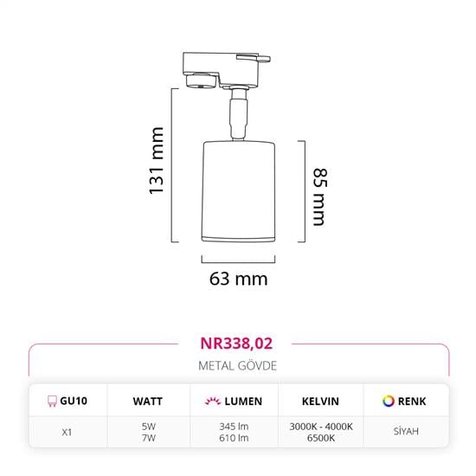Click the lumen sunburst icon

(213, 401)
